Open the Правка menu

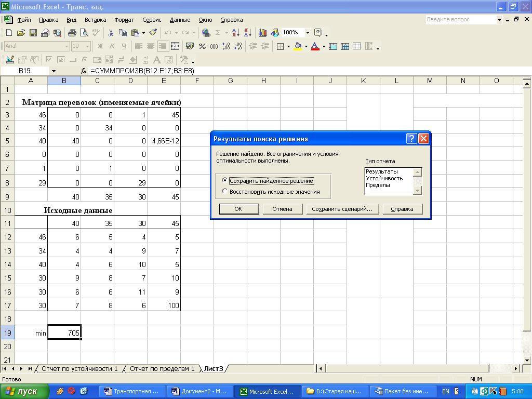coord(49,20)
